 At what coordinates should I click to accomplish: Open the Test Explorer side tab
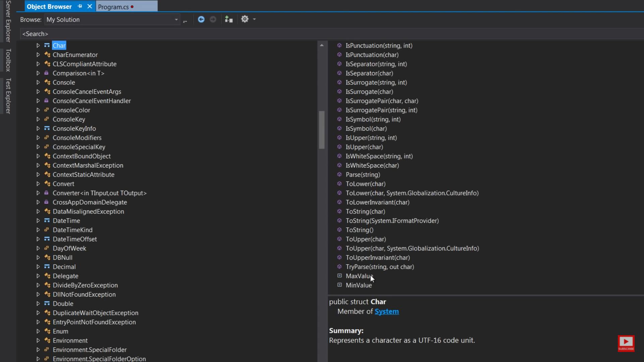pyautogui.click(x=8, y=96)
